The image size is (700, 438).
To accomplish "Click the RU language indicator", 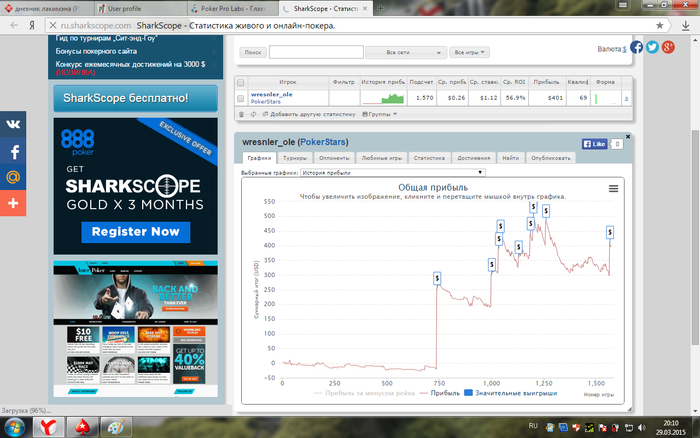I will click(533, 425).
